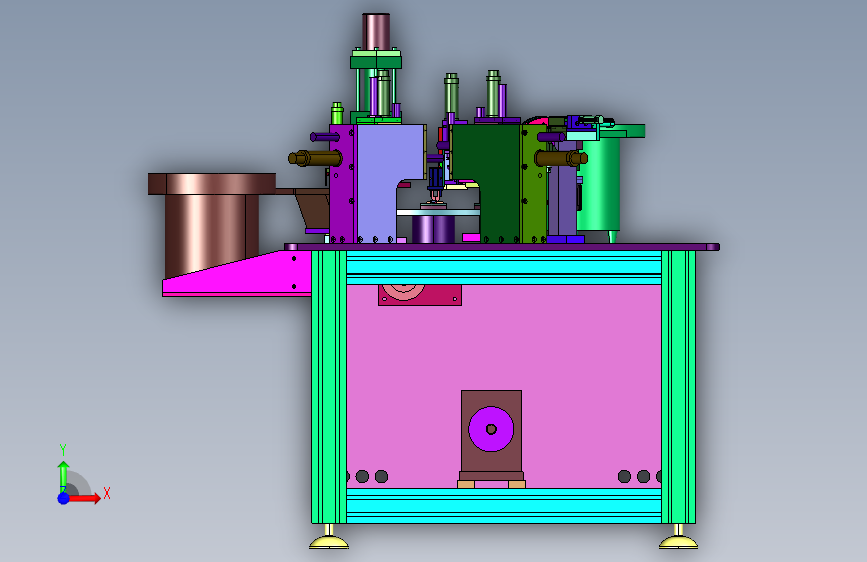Pick the right green vertical frame post
Screen dimensions: 867x562
[678, 387]
